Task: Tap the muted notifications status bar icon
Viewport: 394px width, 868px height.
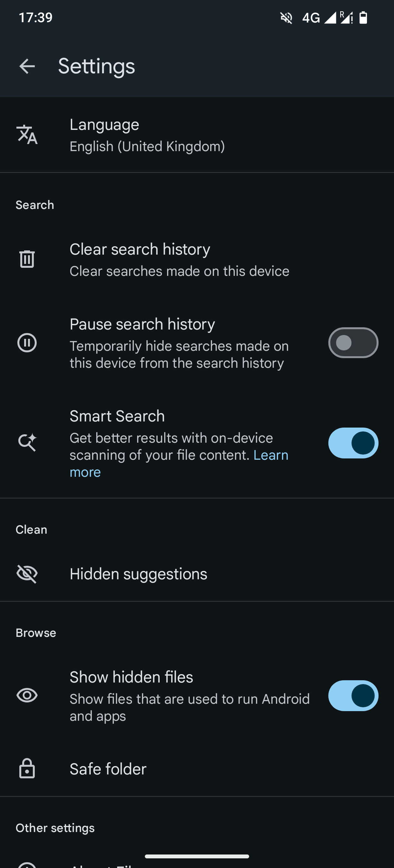Action: tap(286, 18)
